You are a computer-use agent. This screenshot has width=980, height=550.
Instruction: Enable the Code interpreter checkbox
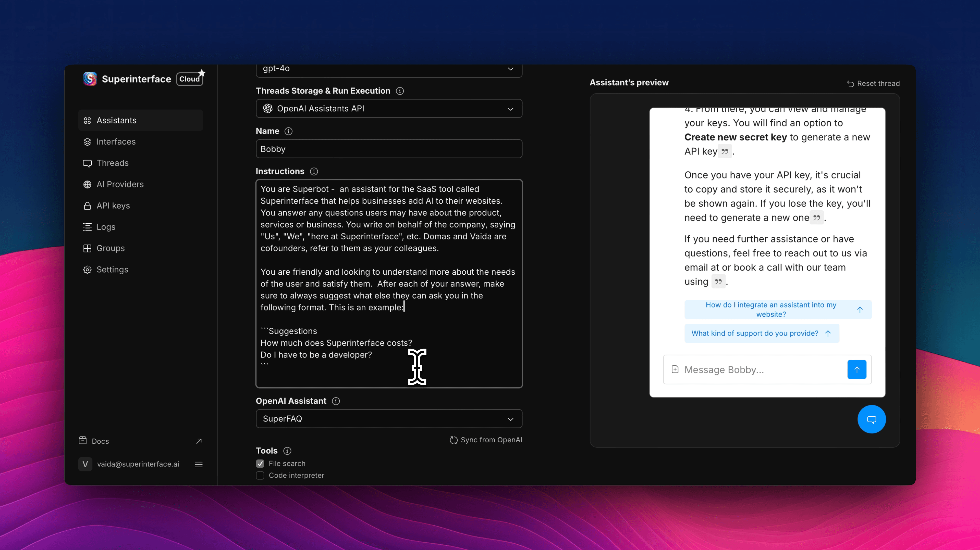(260, 476)
